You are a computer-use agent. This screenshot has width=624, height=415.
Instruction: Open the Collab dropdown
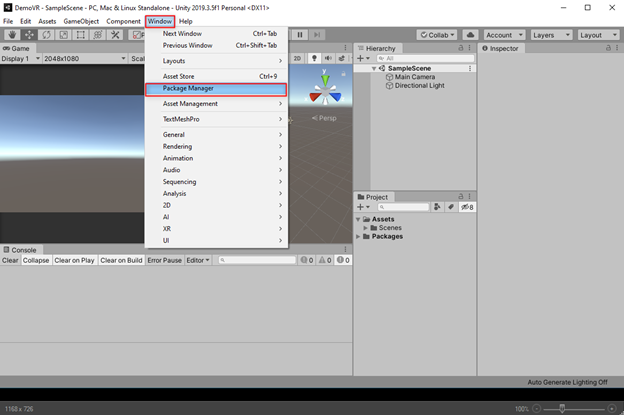[437, 35]
